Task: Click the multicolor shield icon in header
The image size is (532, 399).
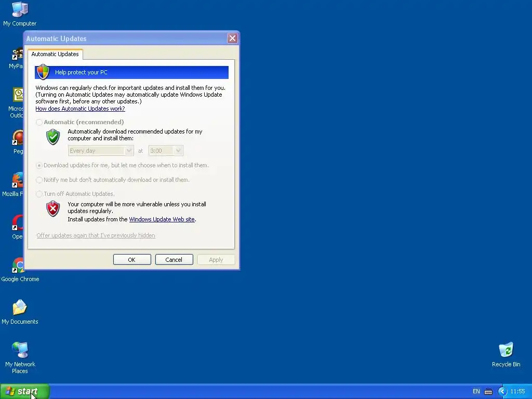Action: tap(43, 72)
